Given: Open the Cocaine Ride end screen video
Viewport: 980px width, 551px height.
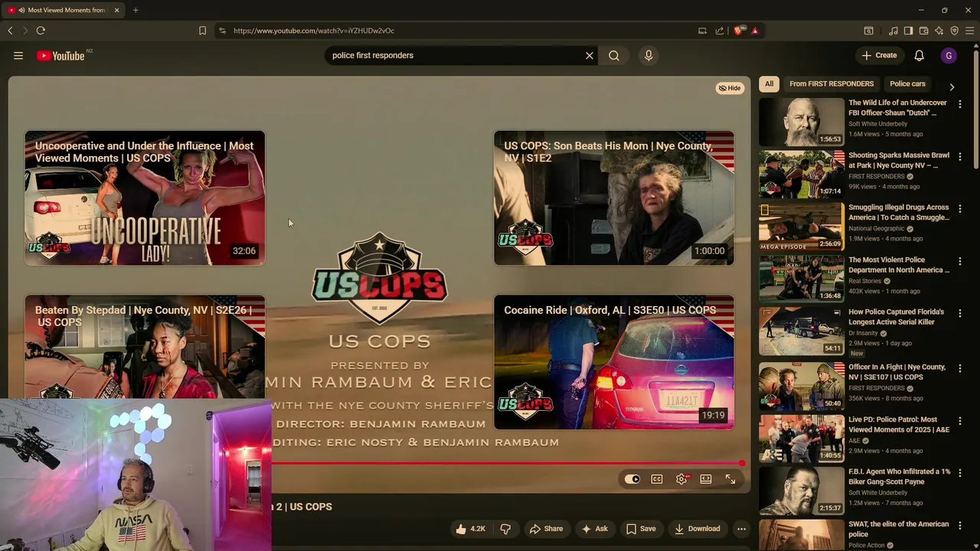Looking at the screenshot, I should tap(614, 362).
